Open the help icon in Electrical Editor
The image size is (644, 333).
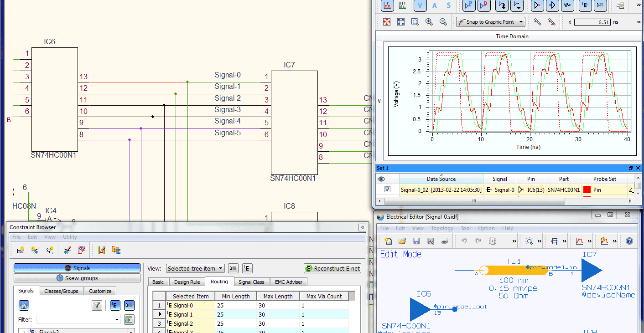[x=629, y=241]
